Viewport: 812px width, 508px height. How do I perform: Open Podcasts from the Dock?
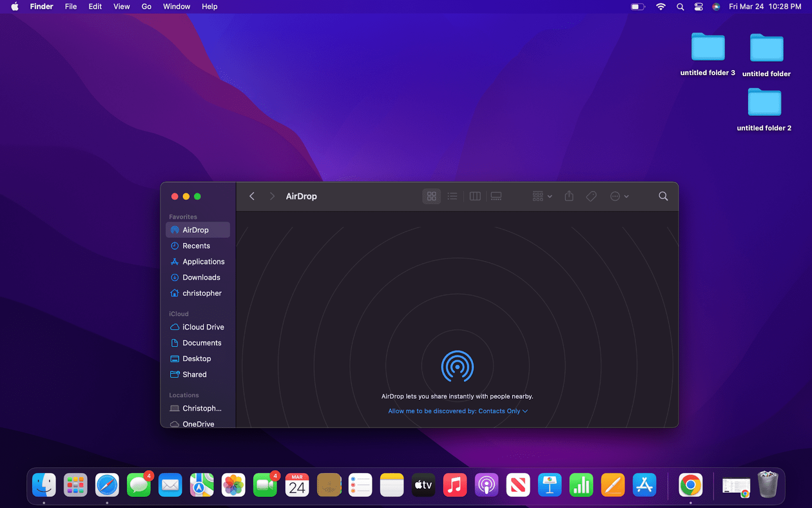click(487, 485)
